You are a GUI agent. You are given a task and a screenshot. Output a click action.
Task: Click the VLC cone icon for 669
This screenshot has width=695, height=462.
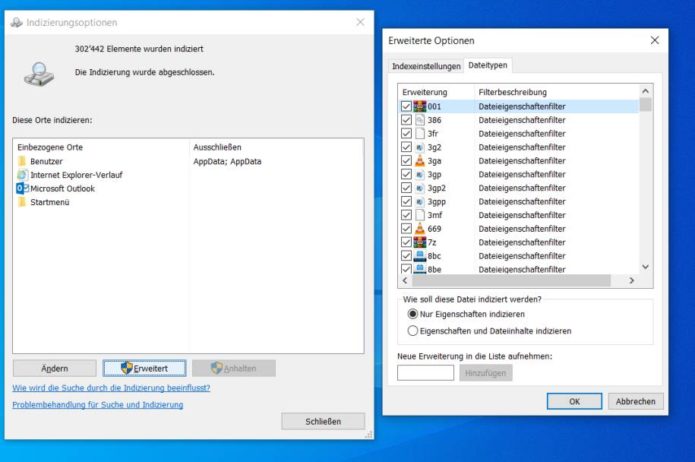coord(420,228)
